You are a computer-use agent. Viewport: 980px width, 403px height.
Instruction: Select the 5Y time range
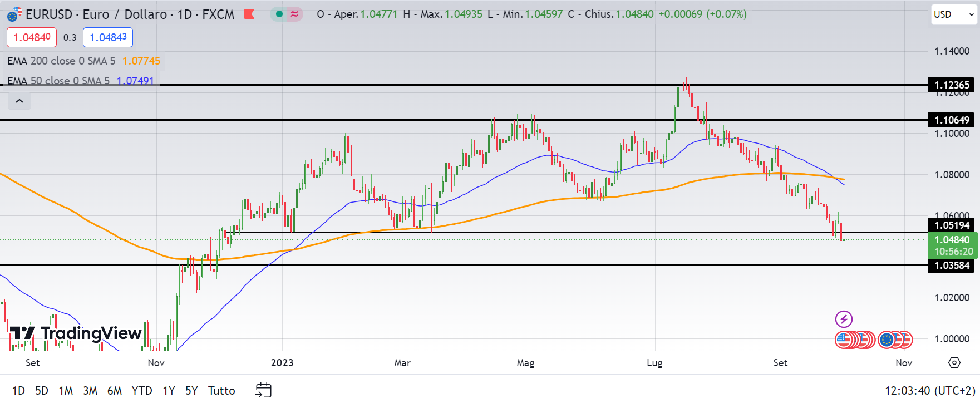(191, 391)
